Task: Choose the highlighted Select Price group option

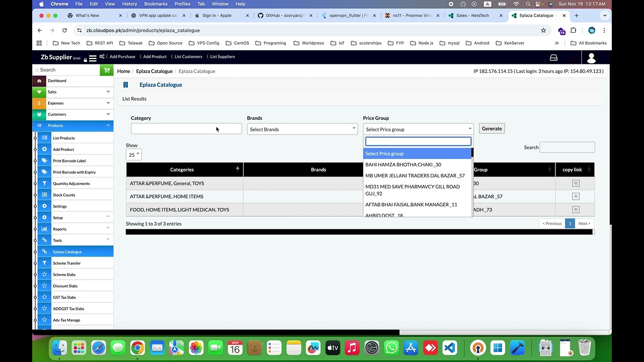Action: [418, 153]
